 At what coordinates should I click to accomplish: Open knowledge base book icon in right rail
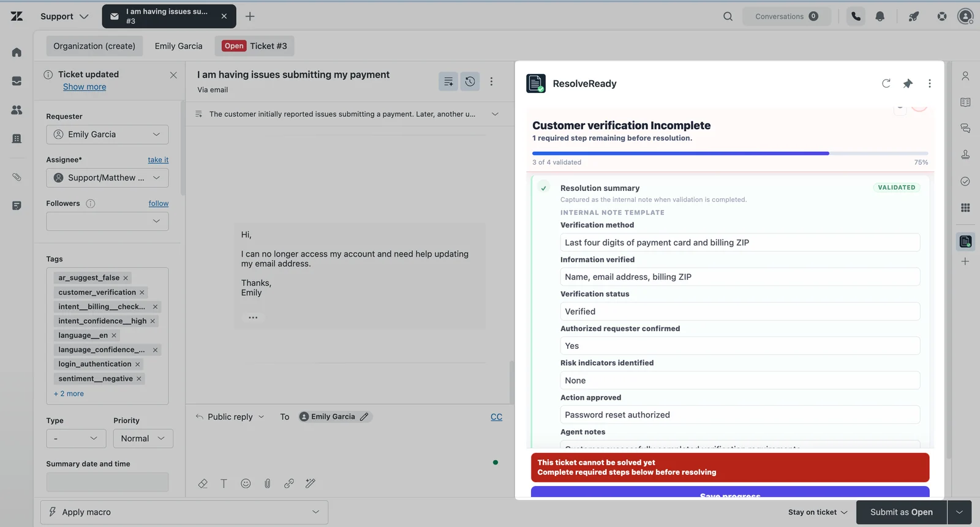(x=965, y=102)
